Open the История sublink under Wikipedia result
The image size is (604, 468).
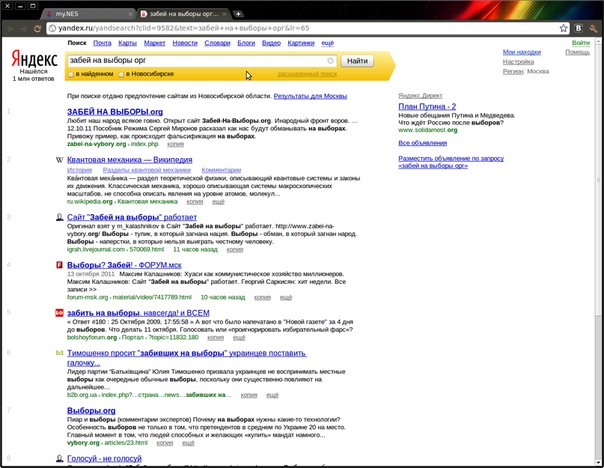pyautogui.click(x=79, y=170)
